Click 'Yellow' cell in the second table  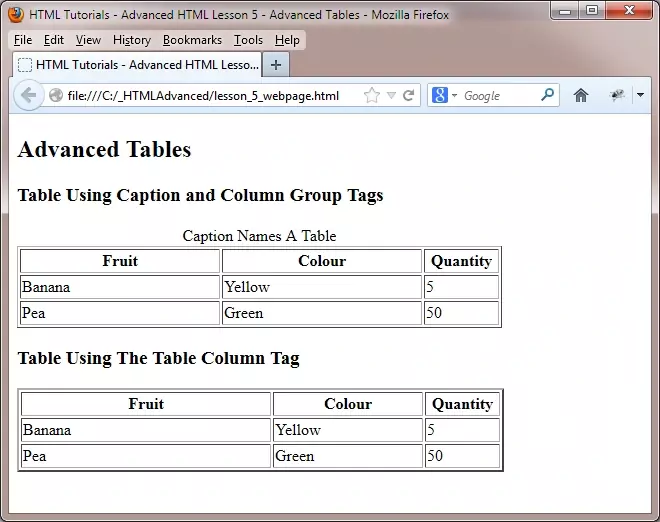[x=348, y=430]
